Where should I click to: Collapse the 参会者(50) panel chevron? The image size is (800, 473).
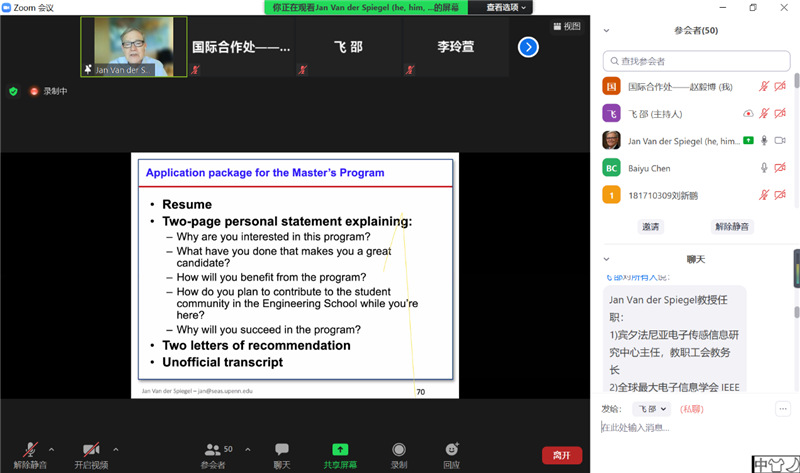(607, 31)
